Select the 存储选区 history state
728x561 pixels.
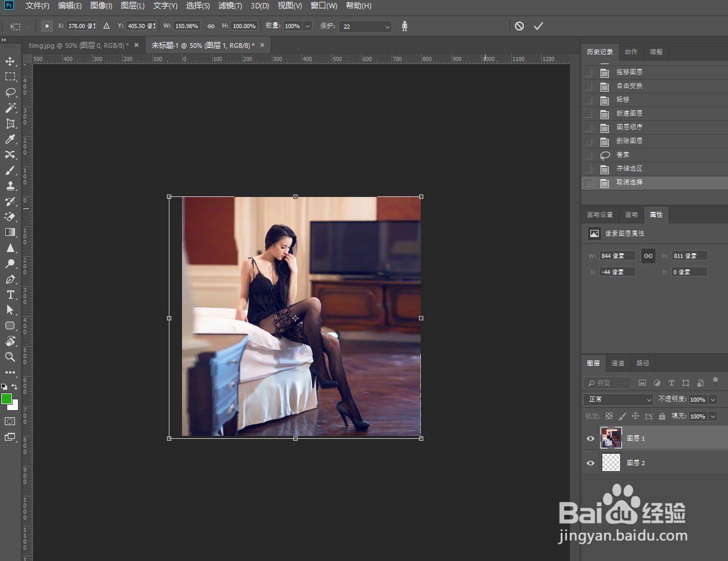[x=654, y=168]
